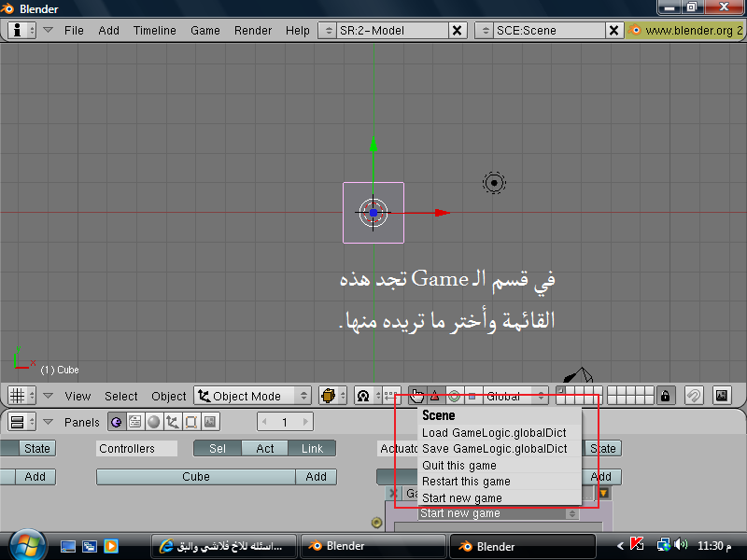Toggle the Sel button in Controllers
The width and height of the screenshot is (747, 560).
(x=218, y=449)
